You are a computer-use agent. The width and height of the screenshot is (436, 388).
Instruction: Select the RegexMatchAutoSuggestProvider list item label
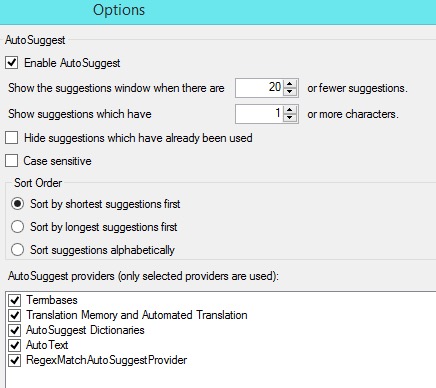click(107, 360)
